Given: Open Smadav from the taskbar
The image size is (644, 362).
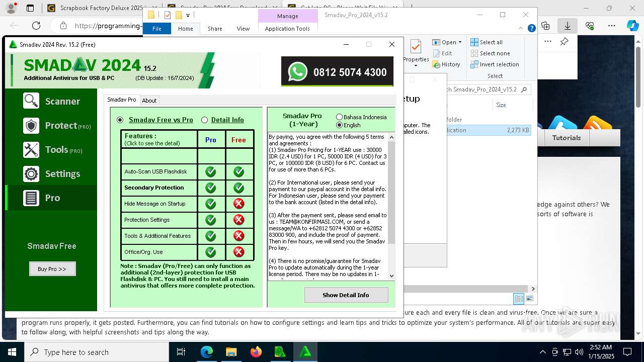Looking at the screenshot, I should pos(305,352).
